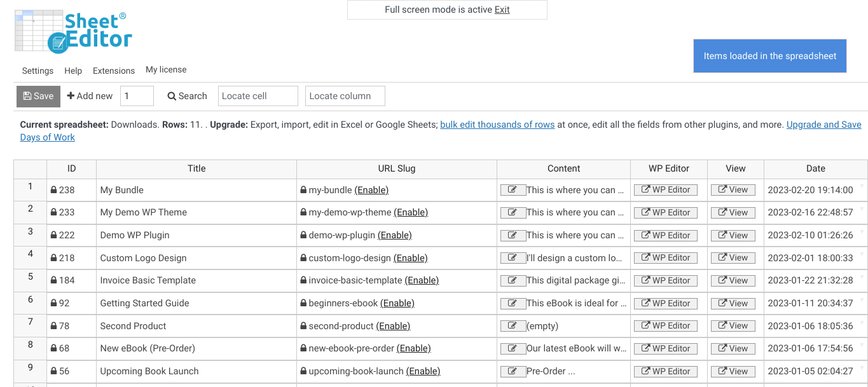Click the lock icon beside ID 238
Screen dimensions: 868x387
pos(53,189)
